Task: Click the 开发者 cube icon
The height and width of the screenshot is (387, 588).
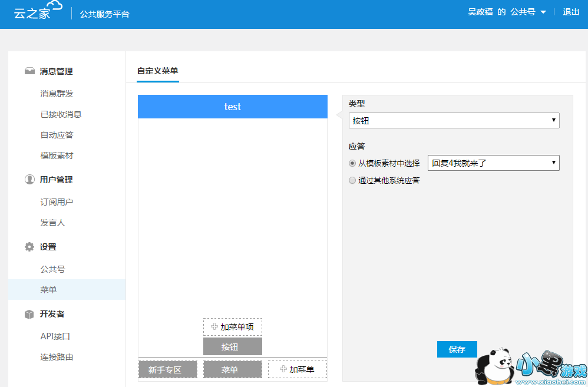Action: (x=29, y=314)
